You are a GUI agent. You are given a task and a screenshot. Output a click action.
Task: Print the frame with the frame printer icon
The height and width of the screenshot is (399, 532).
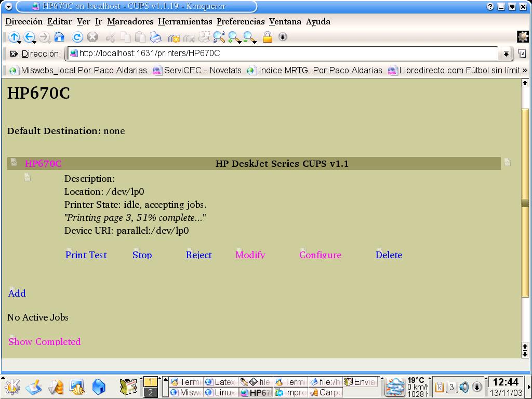pyautogui.click(x=204, y=37)
